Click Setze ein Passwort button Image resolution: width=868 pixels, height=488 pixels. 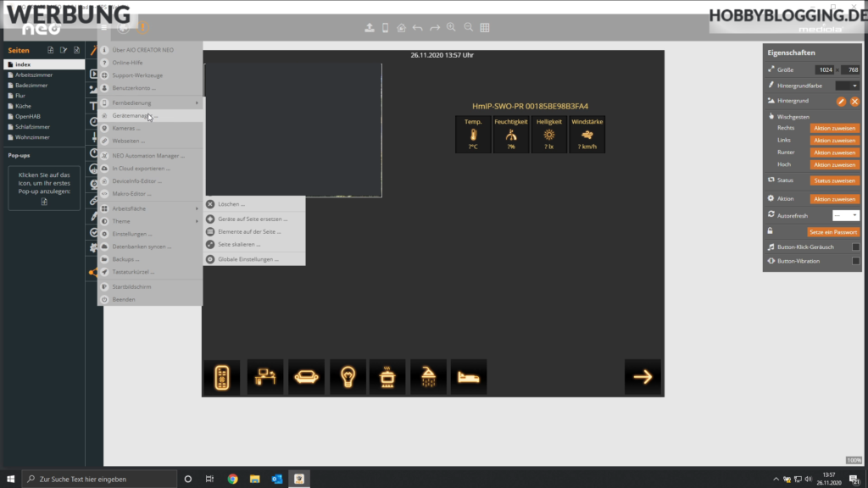tap(833, 231)
